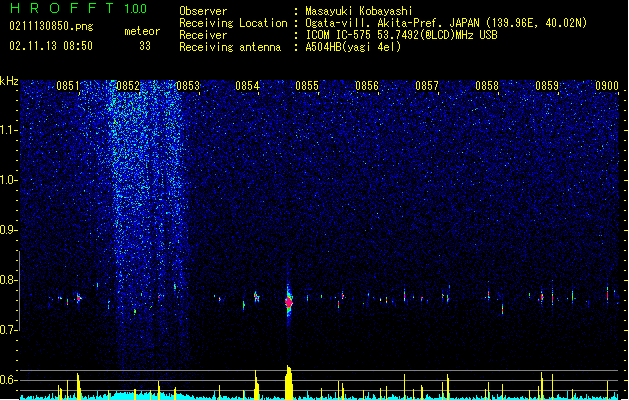Click the 0.7 kHz frequency tick label

8,330
